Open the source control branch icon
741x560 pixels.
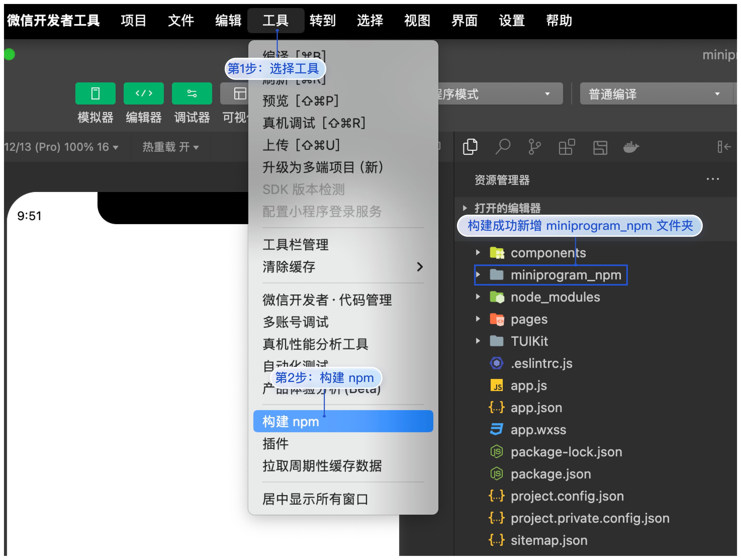tap(534, 147)
